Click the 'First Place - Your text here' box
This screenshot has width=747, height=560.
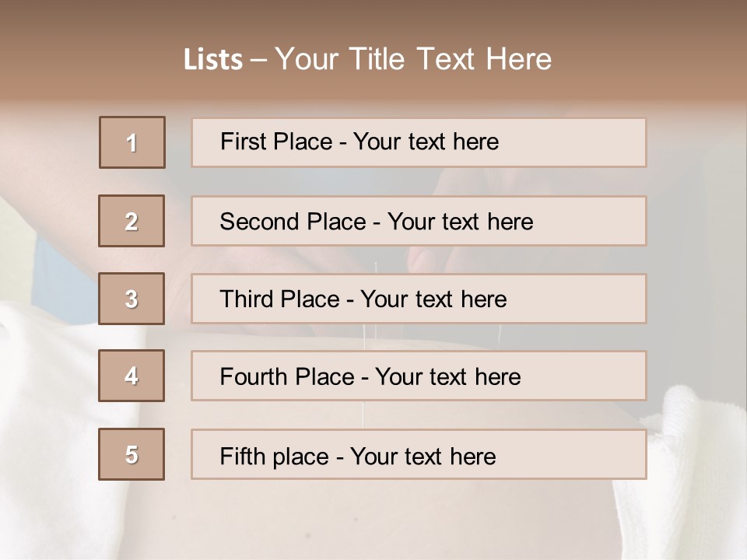tap(419, 142)
